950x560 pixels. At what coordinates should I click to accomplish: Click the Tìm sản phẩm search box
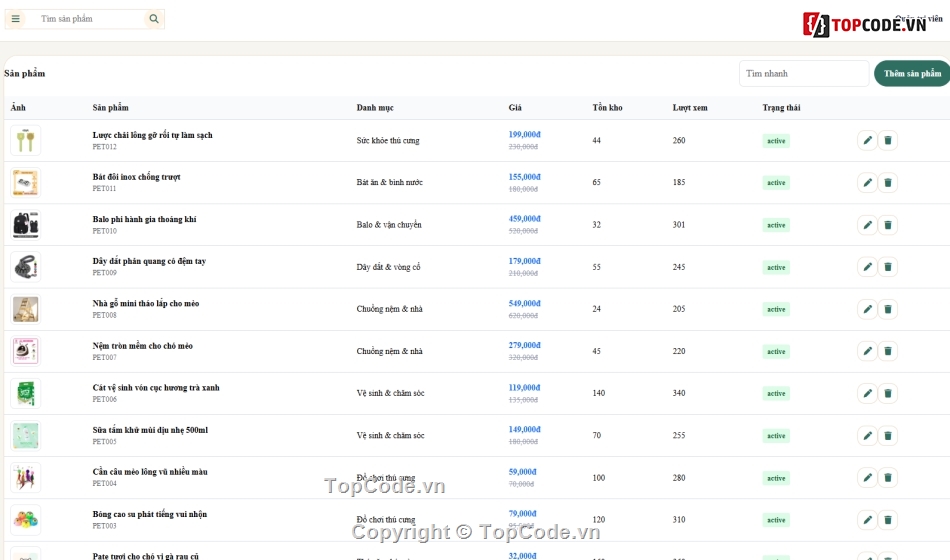[x=91, y=19]
